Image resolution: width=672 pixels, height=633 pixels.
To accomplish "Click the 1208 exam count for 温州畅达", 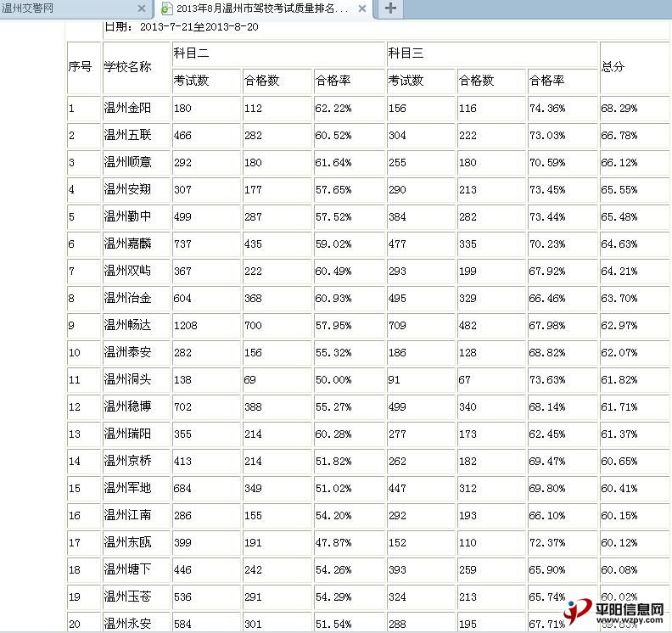I will pos(186,325).
